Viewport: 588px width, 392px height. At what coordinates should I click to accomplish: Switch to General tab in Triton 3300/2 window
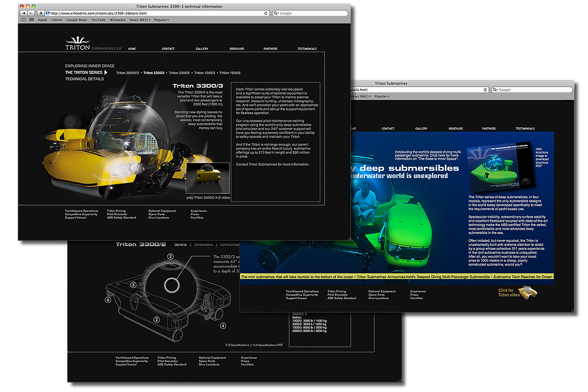[x=181, y=244]
